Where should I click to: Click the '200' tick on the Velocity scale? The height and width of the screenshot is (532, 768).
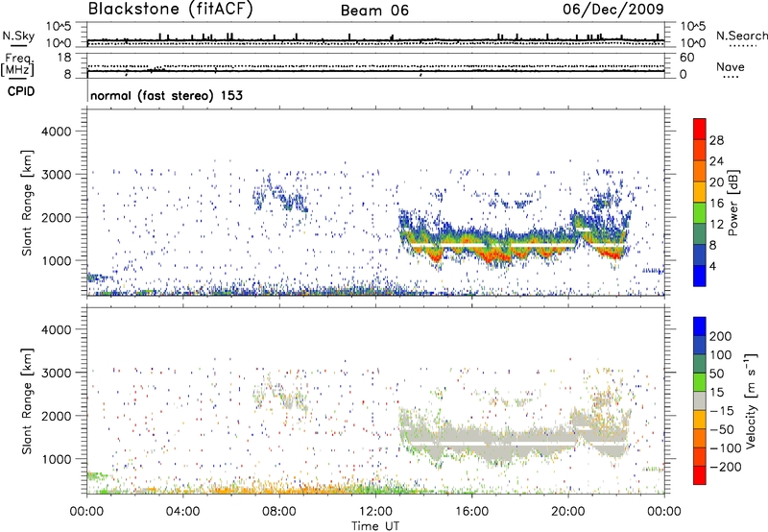pos(721,336)
